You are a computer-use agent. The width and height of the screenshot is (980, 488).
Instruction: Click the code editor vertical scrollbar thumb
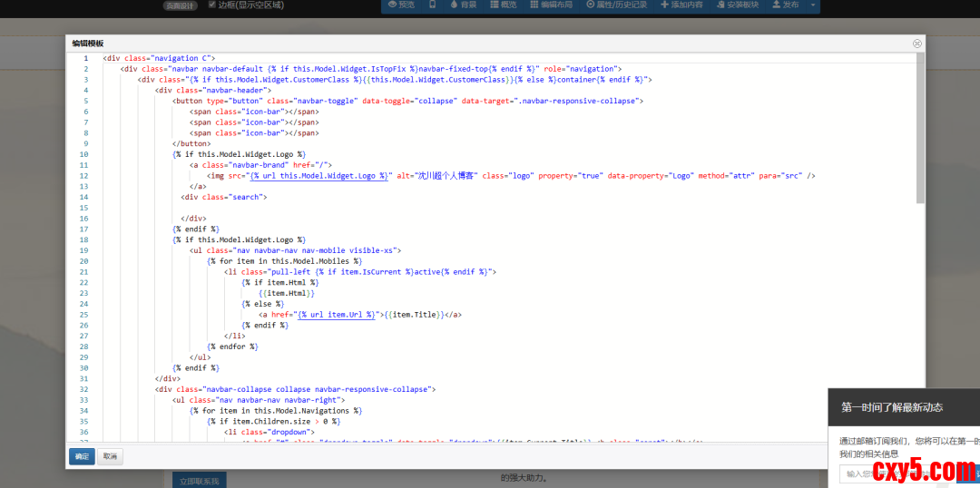click(x=920, y=127)
